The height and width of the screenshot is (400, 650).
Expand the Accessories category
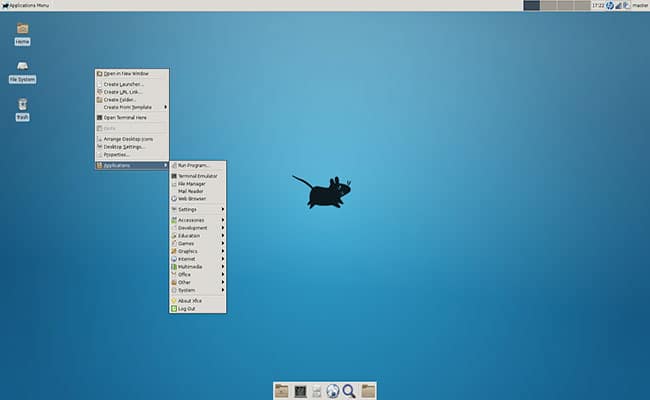coord(198,220)
